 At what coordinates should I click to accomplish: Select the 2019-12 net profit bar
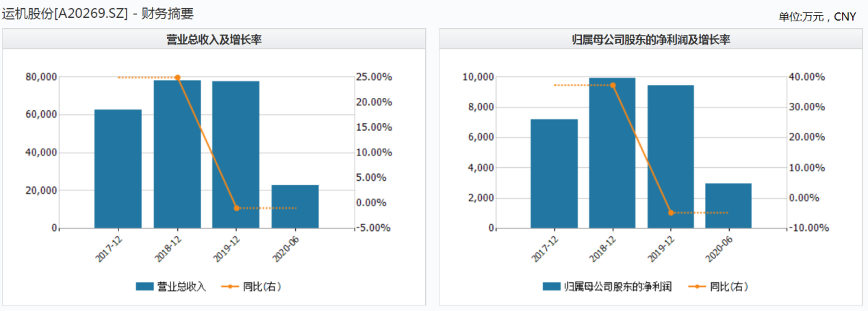671,156
